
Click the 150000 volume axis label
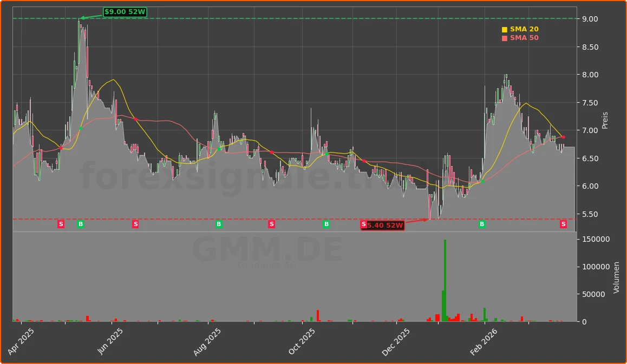(x=596, y=240)
